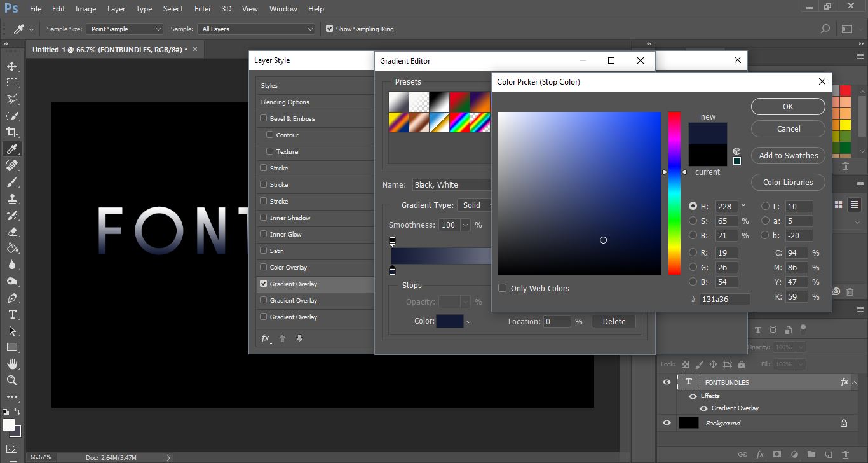Screen dimensions: 868x463
Task: Select the Crop tool
Action: [x=12, y=132]
